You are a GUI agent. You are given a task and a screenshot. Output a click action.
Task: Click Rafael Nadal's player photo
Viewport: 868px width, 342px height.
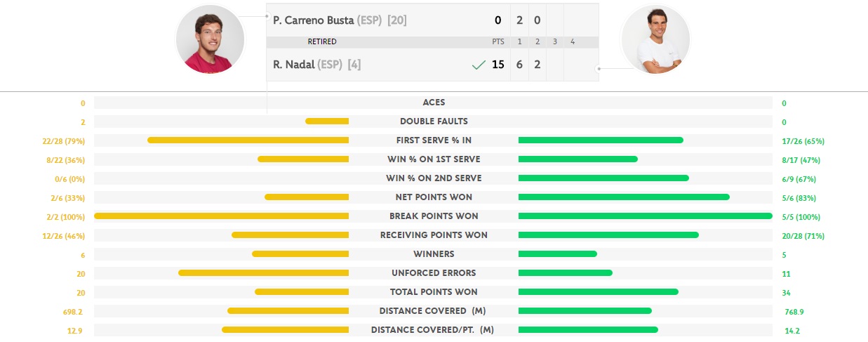point(656,39)
